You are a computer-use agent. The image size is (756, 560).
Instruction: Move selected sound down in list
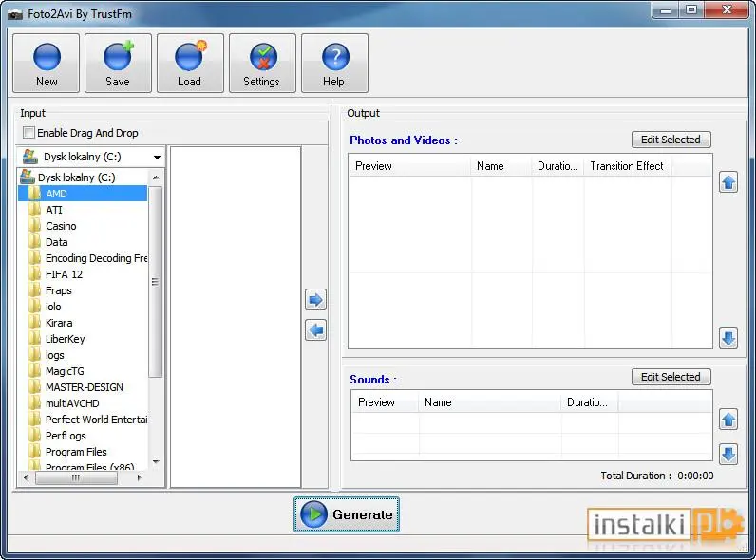tap(728, 454)
